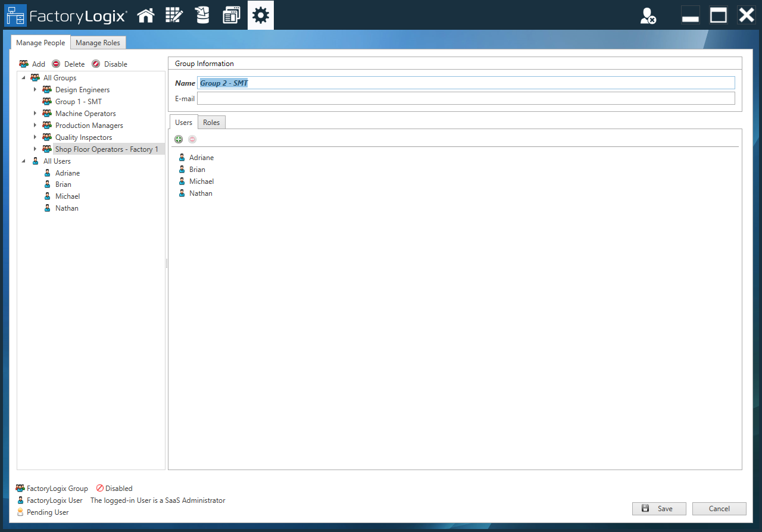
Task: Select Group 1 - SMT in tree
Action: (x=79, y=102)
